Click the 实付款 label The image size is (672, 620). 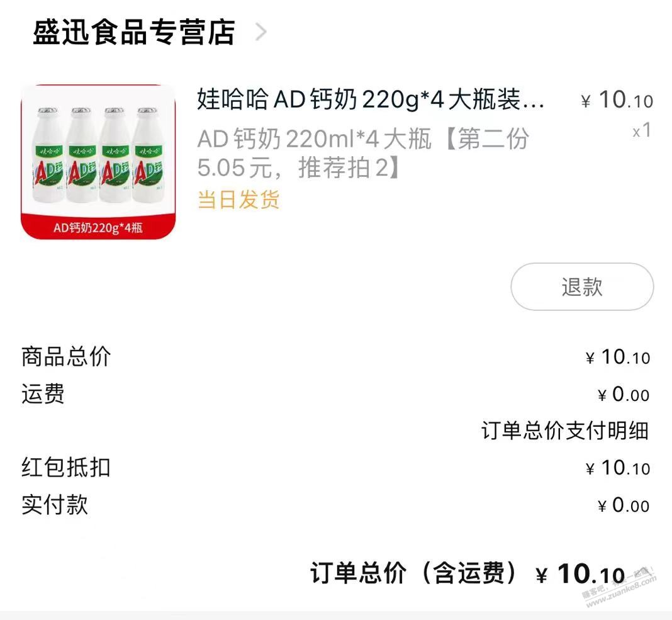(55, 505)
